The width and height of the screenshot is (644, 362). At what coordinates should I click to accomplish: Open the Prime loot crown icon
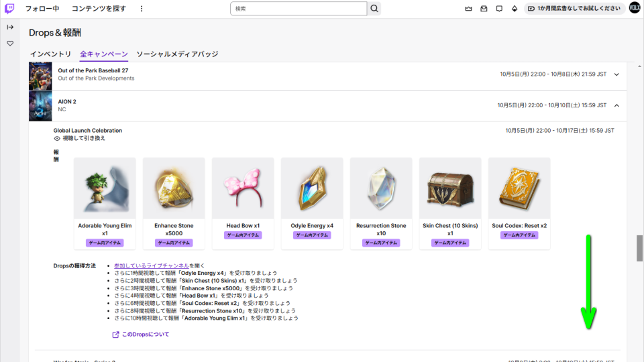[x=468, y=9]
